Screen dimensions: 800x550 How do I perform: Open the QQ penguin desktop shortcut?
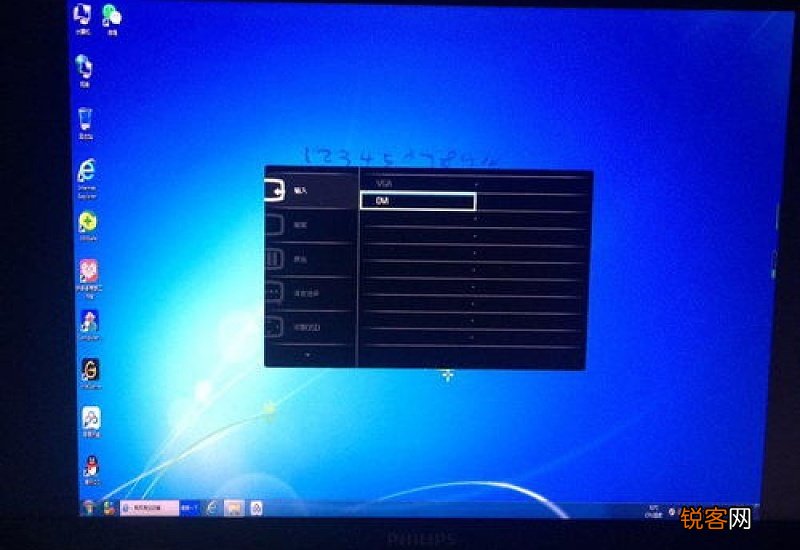click(x=91, y=469)
